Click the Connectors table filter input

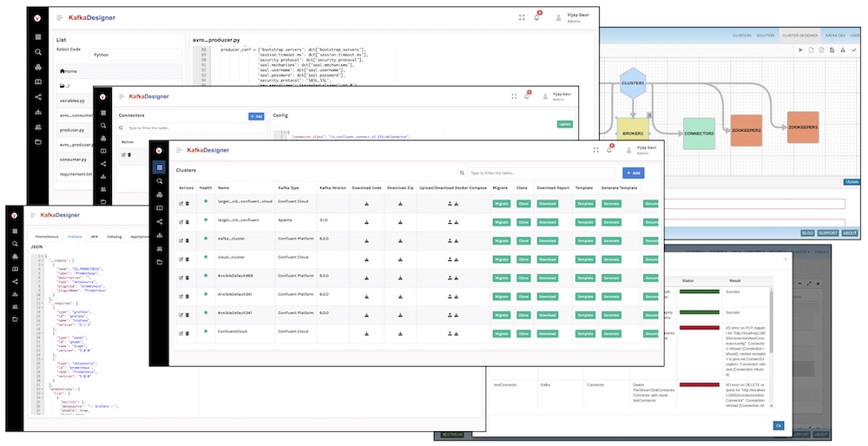tap(194, 128)
